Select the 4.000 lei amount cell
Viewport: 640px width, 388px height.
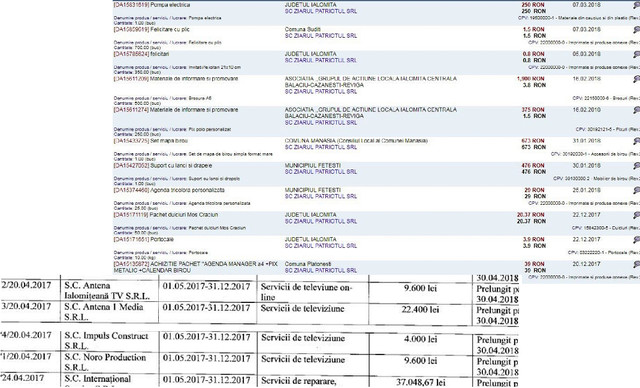[x=420, y=339]
